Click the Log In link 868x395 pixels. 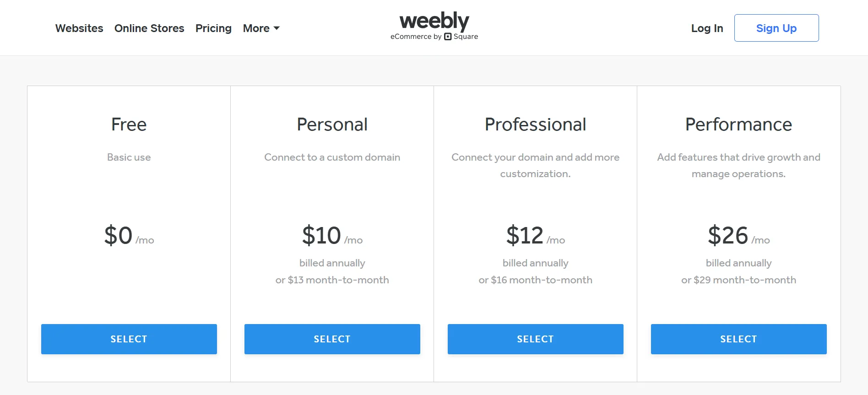(706, 28)
